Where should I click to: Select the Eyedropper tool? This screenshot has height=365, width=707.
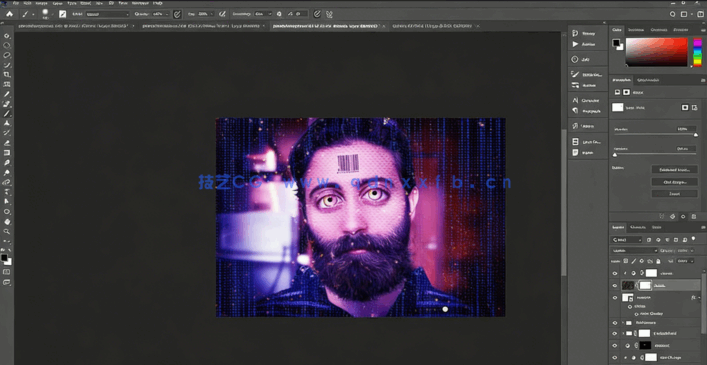click(x=7, y=94)
